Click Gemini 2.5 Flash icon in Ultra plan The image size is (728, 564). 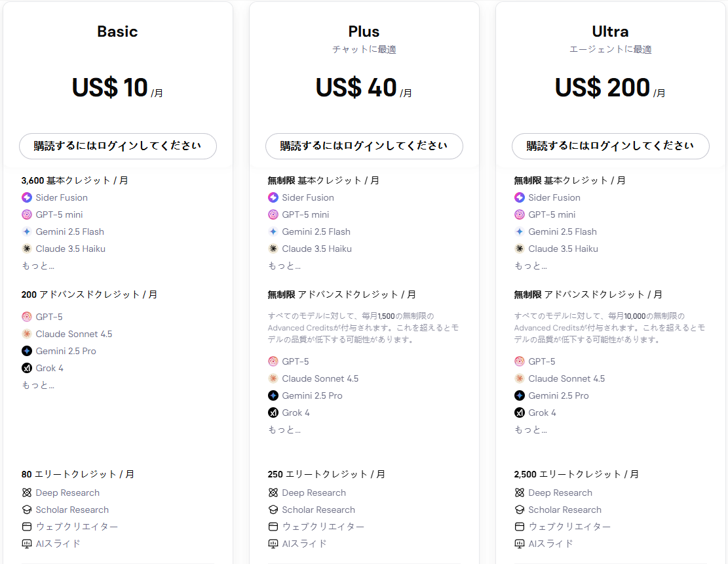(520, 232)
